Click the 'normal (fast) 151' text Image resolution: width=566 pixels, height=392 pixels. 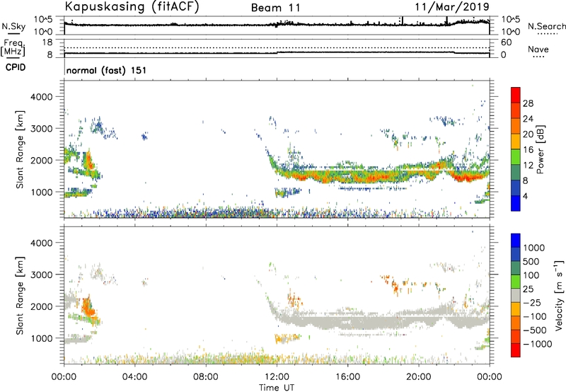tap(107, 70)
